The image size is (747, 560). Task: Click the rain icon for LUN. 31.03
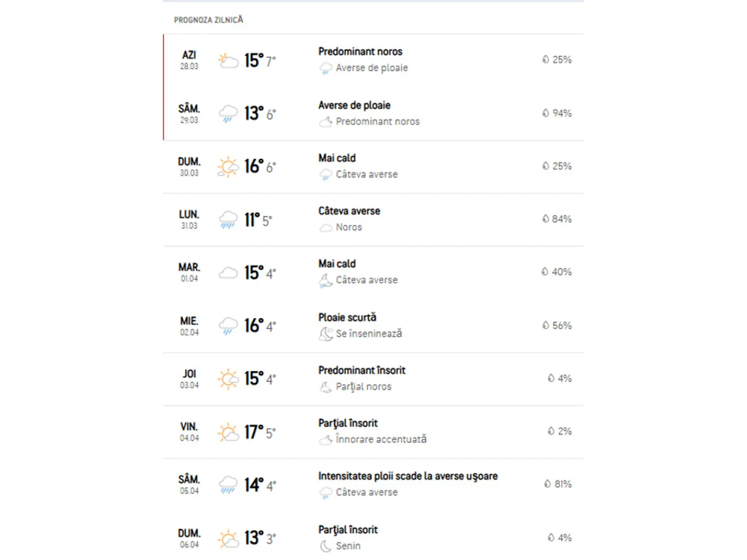coord(228,220)
